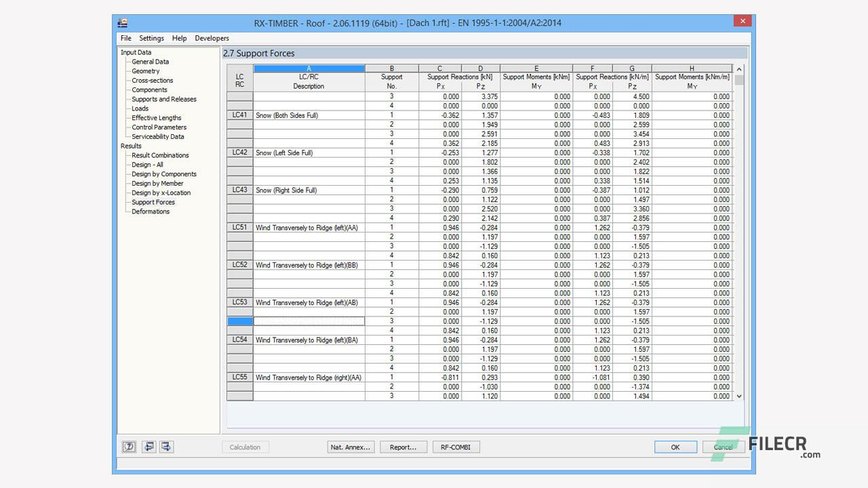Open the Developers menu
Image resolution: width=868 pixels, height=488 pixels.
pos(212,38)
